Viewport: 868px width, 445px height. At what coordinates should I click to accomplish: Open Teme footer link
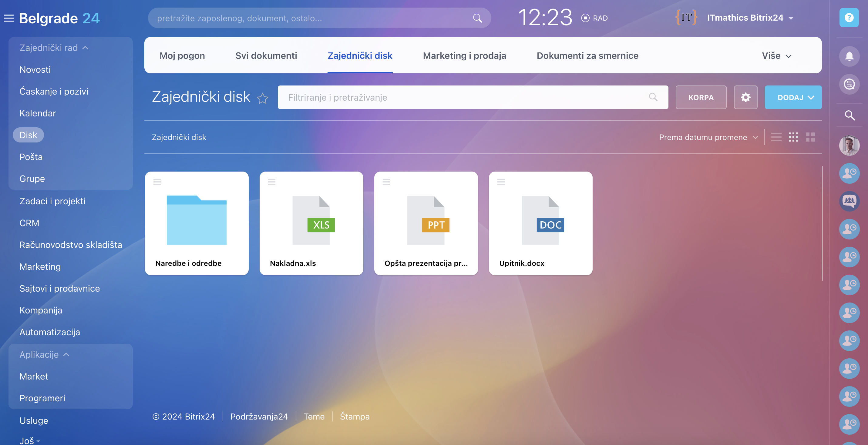coord(314,417)
